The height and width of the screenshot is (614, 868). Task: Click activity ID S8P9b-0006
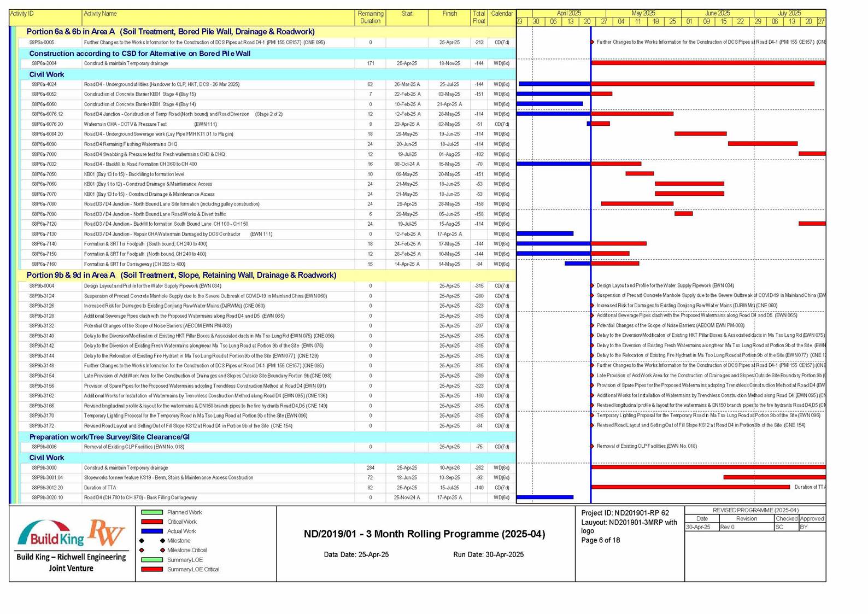pos(44,447)
